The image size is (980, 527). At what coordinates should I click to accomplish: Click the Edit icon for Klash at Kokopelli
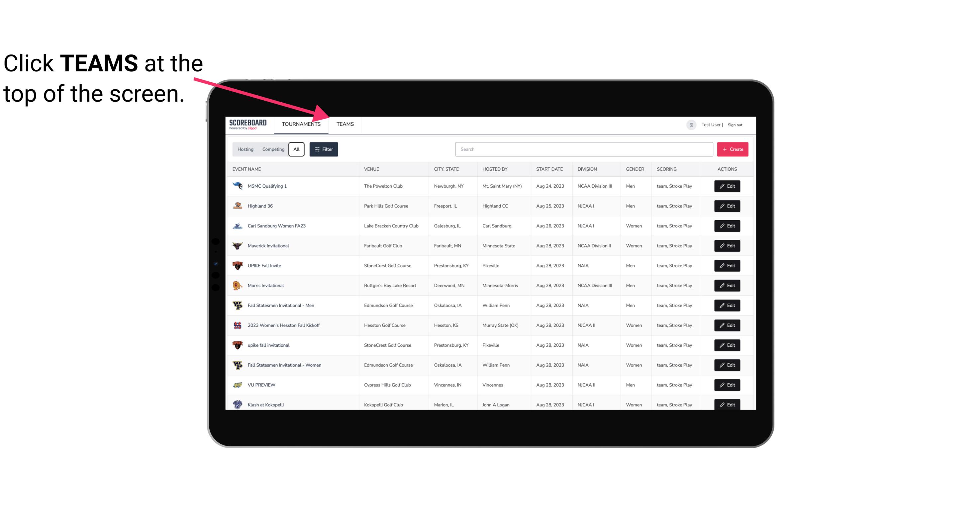[728, 404]
